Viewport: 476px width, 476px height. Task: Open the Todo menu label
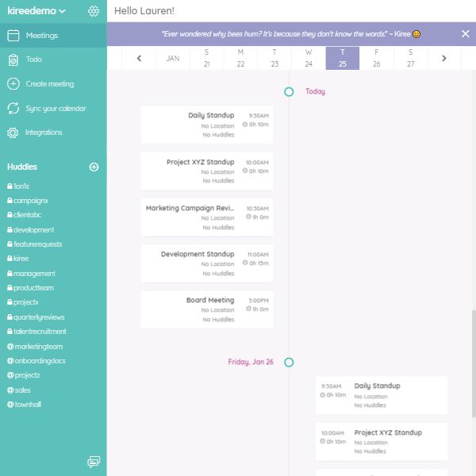pyautogui.click(x=33, y=59)
